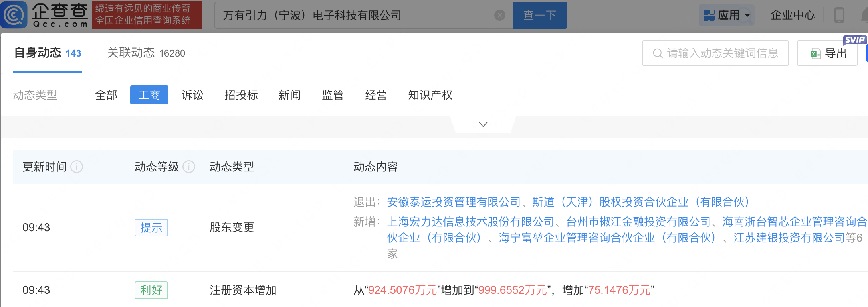Screen dimensions: 868x307
Task: Click info icon next to 动态等级
Action: pos(189,167)
